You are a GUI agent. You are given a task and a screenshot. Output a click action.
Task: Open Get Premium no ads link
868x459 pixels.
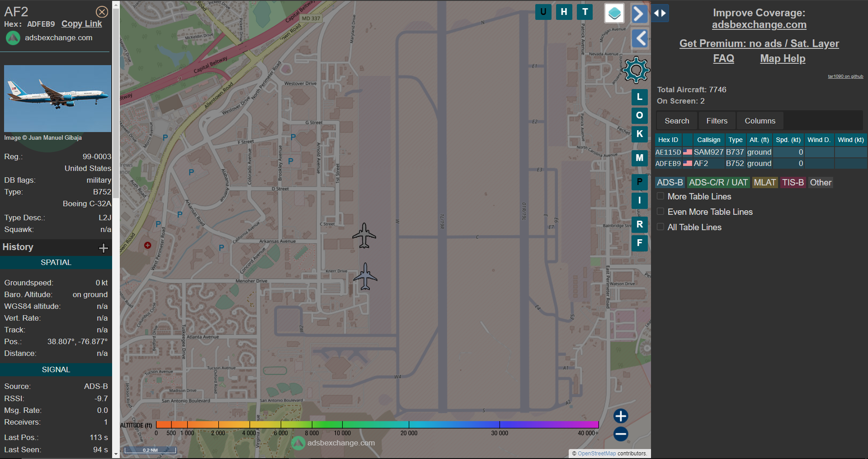coord(759,44)
